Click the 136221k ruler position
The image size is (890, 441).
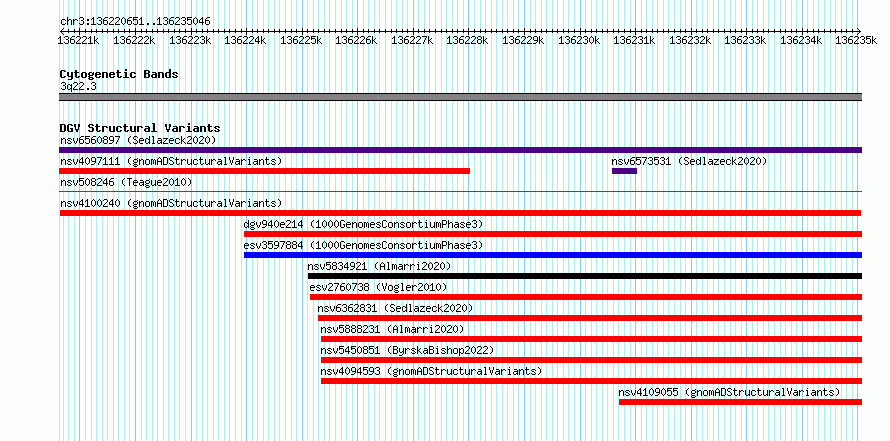coord(80,40)
